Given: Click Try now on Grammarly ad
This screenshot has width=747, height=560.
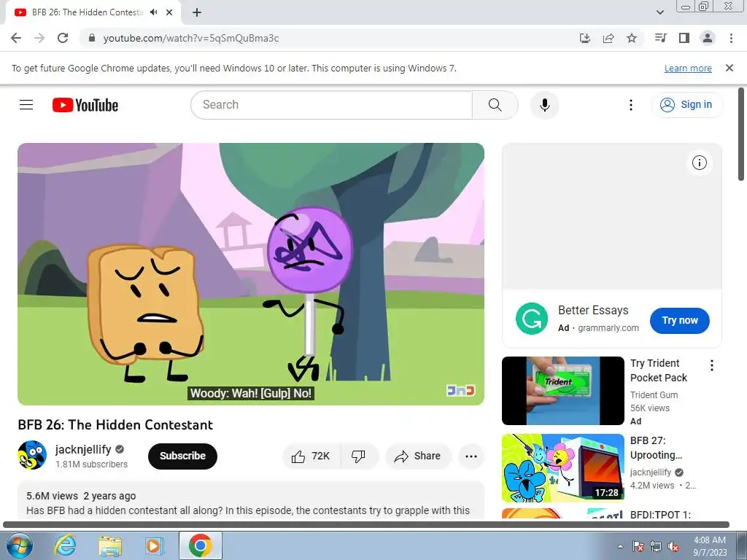Looking at the screenshot, I should click(x=679, y=321).
